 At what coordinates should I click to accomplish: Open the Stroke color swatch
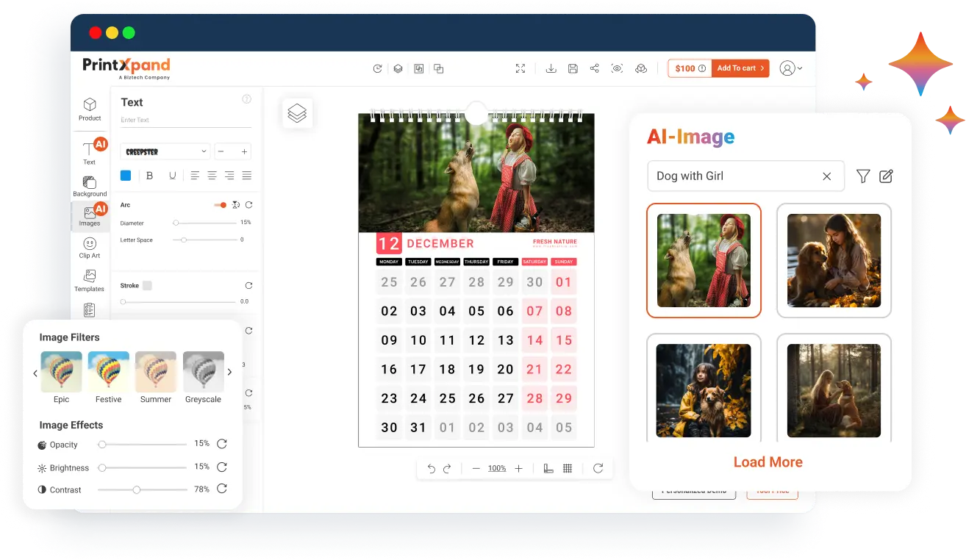point(147,285)
